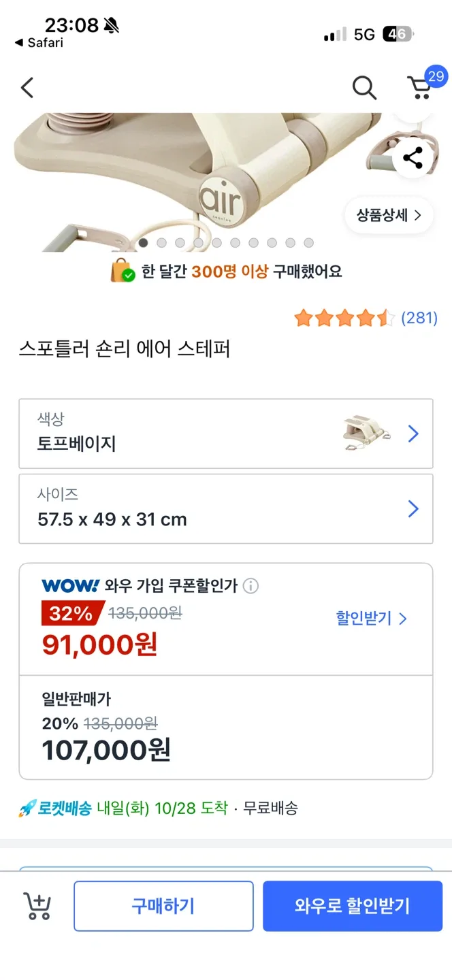Return to Safari via status bar link
This screenshot has width=452, height=980.
coord(39,43)
